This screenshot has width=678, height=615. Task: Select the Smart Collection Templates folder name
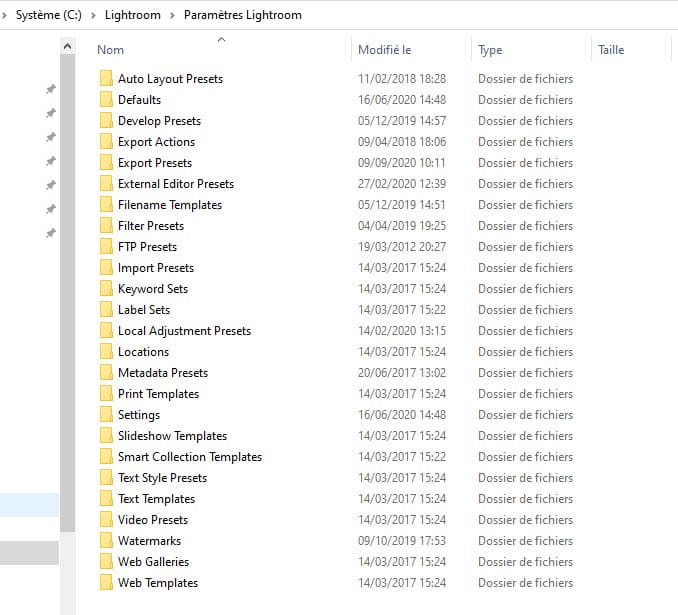tap(190, 456)
